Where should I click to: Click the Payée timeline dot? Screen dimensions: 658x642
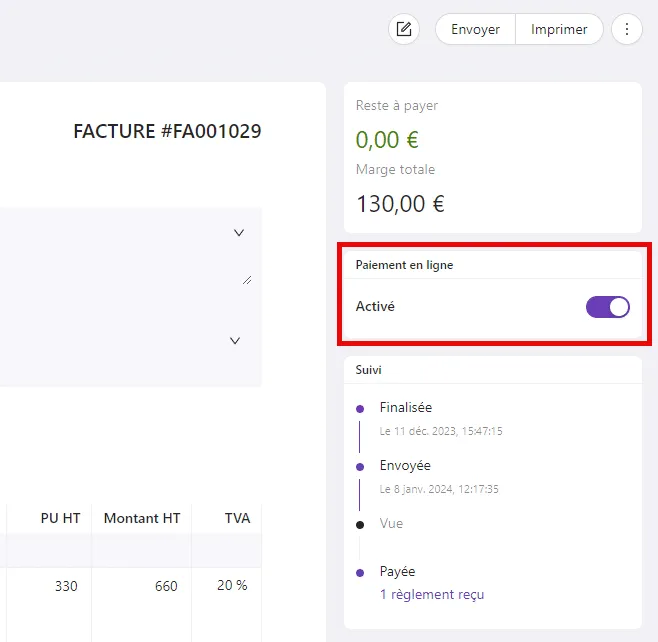[x=360, y=573]
